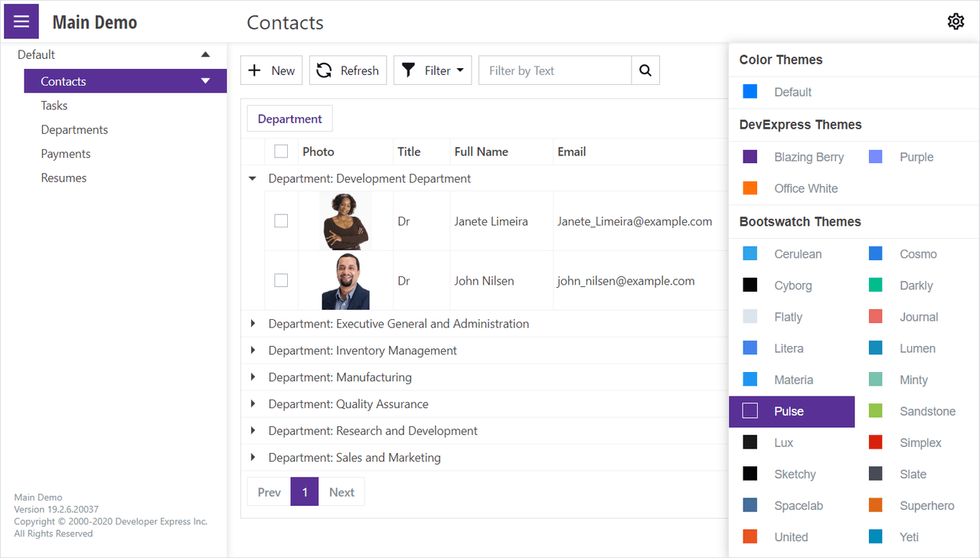Screen dimensions: 980x558
Task: Apply the Lumen theme
Action: coord(917,348)
